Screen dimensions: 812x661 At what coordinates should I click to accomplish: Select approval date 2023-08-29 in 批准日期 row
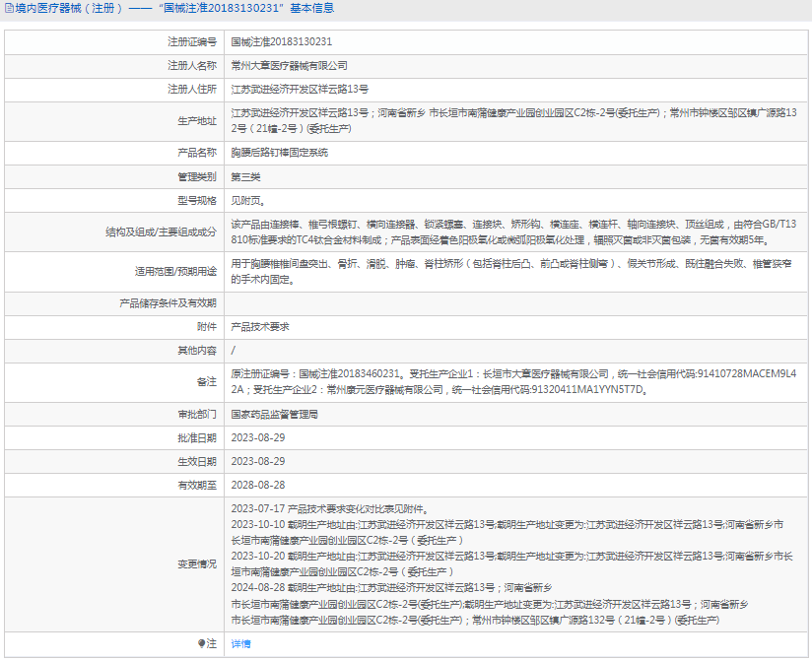pos(258,438)
